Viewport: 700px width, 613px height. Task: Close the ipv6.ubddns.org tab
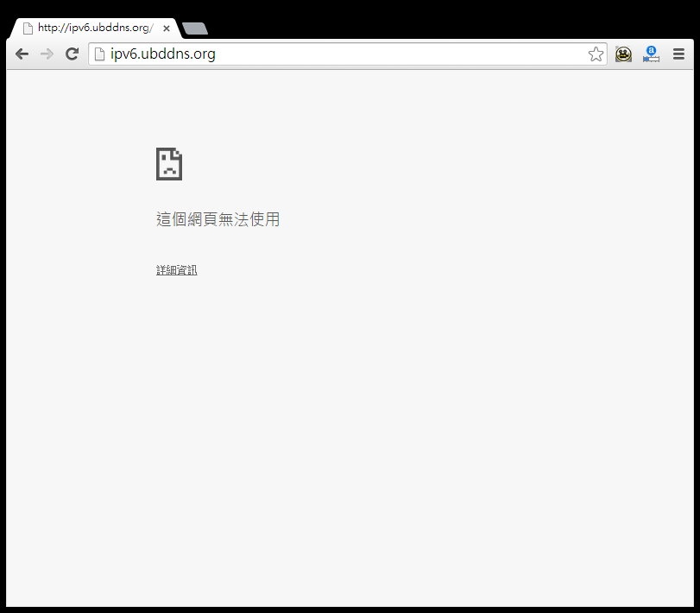167,28
